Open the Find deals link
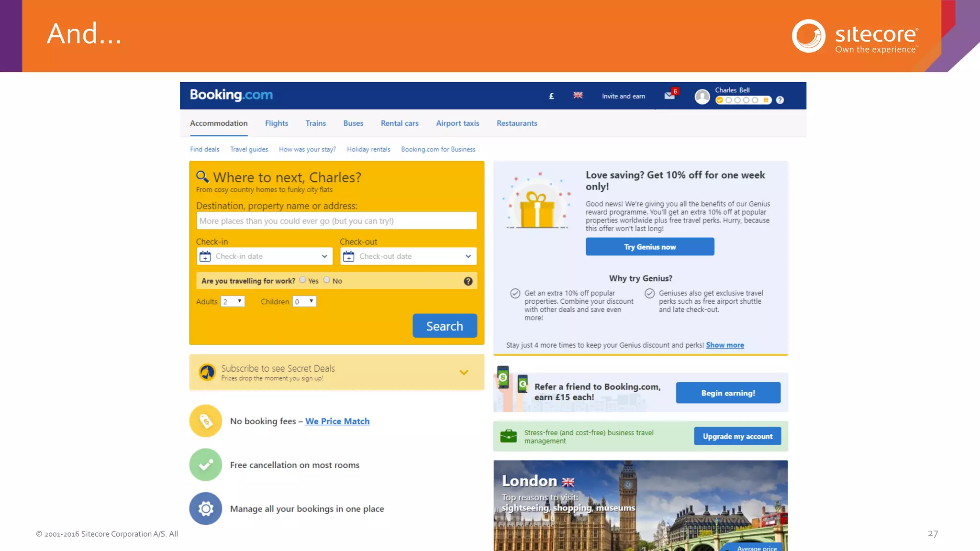Image resolution: width=980 pixels, height=551 pixels. [205, 149]
